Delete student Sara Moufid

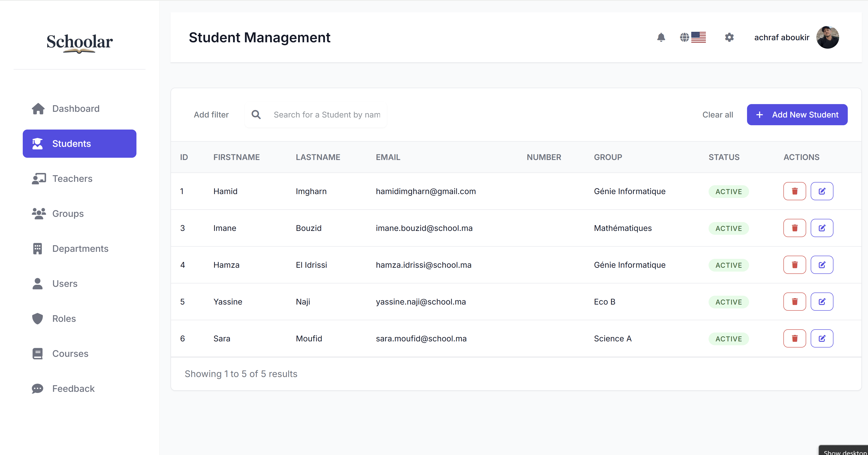click(795, 338)
